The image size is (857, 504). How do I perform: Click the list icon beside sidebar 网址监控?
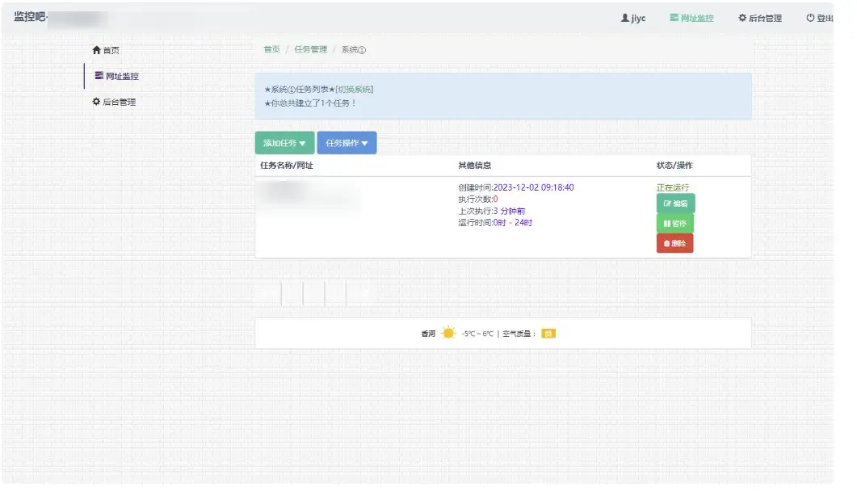(x=99, y=76)
